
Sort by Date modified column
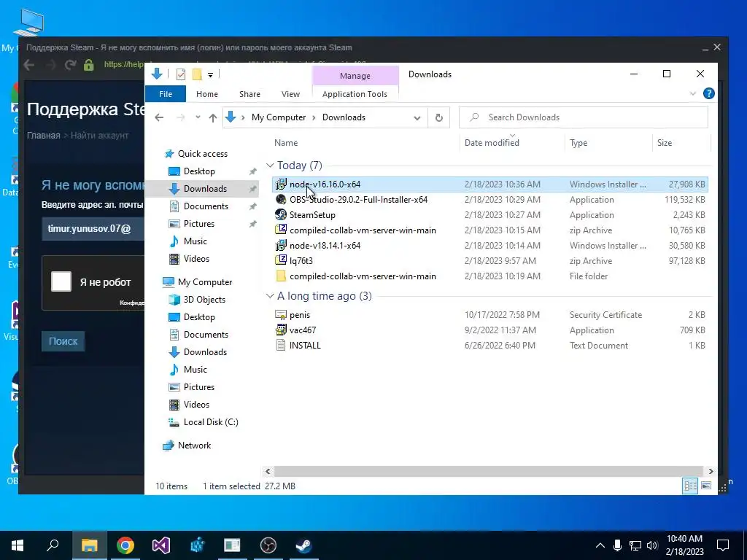492,143
